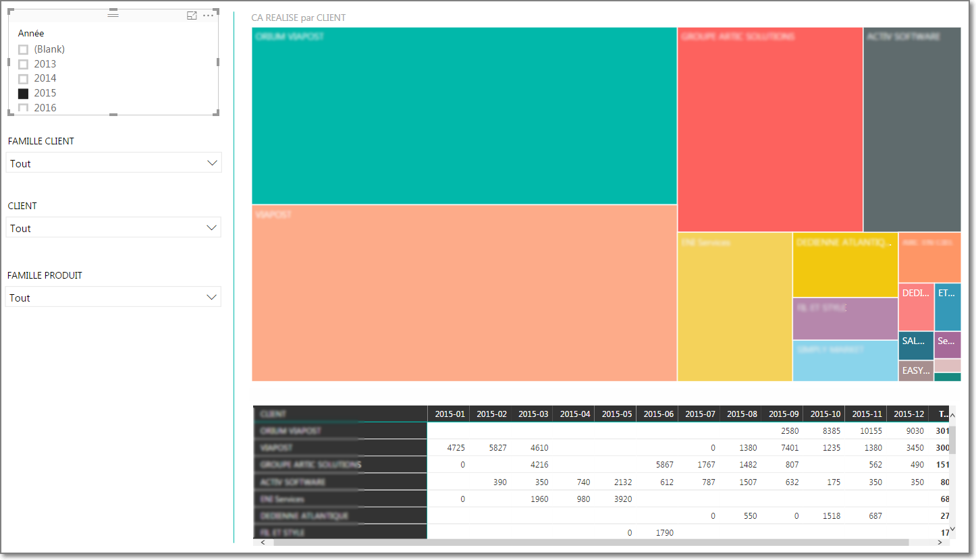Tick the 2016 year checkbox
The image size is (976, 560).
point(24,108)
